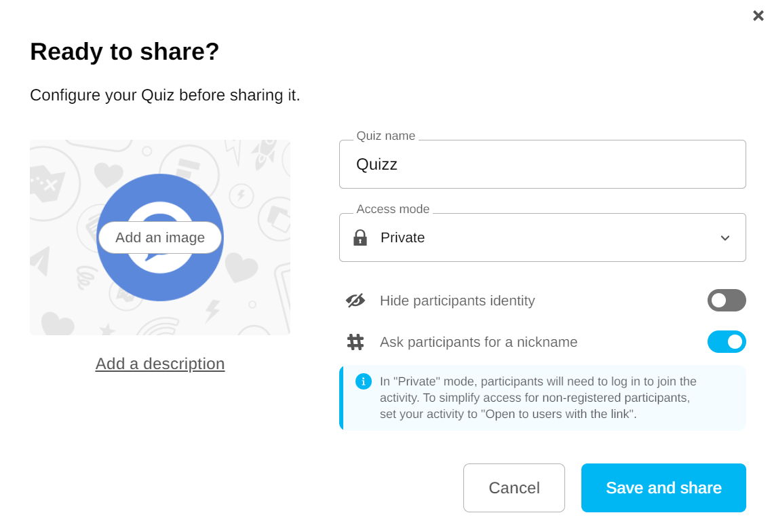Click the blue info icon
The image size is (772, 532).
[364, 381]
